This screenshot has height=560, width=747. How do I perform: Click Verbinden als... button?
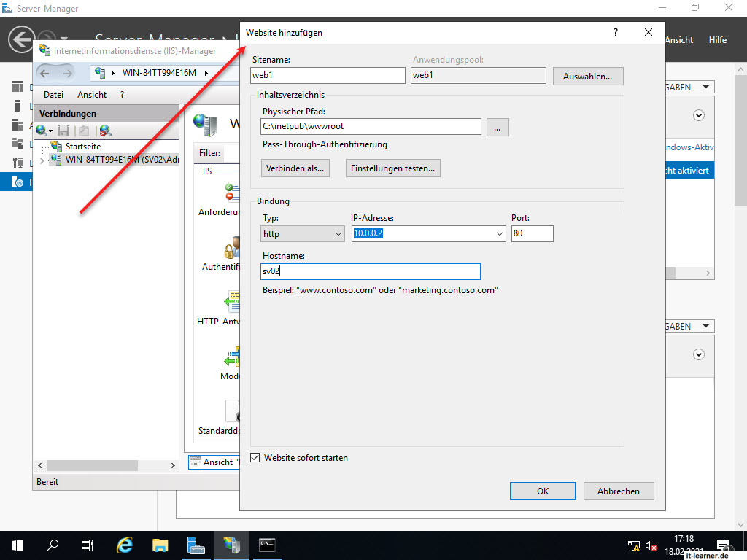click(295, 168)
